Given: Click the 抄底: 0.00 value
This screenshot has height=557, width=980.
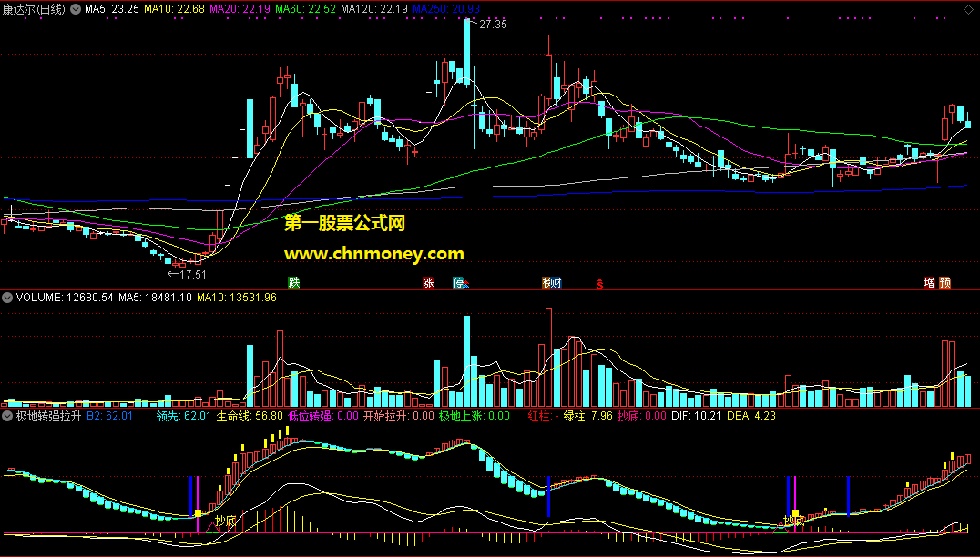Looking at the screenshot, I should coord(642,416).
